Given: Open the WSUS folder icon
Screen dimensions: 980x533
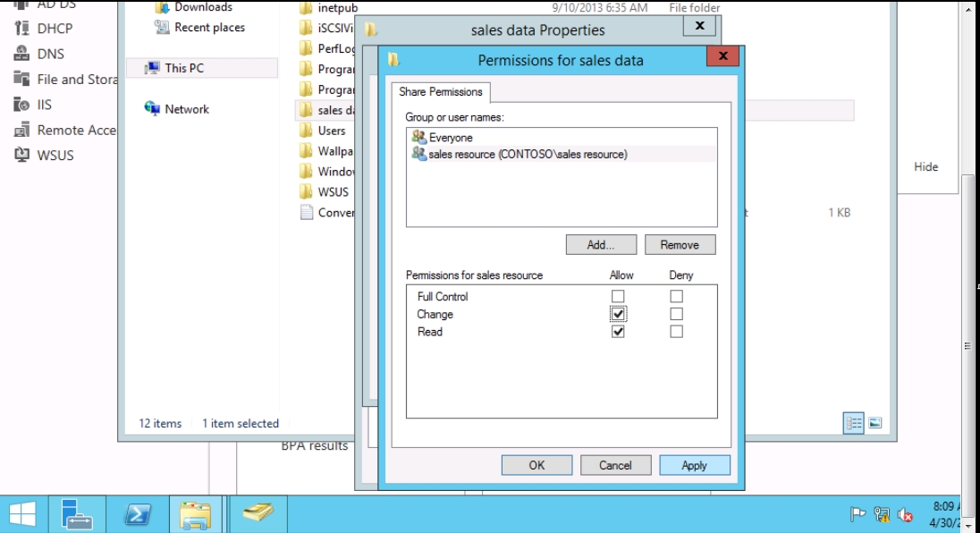Looking at the screenshot, I should click(306, 191).
